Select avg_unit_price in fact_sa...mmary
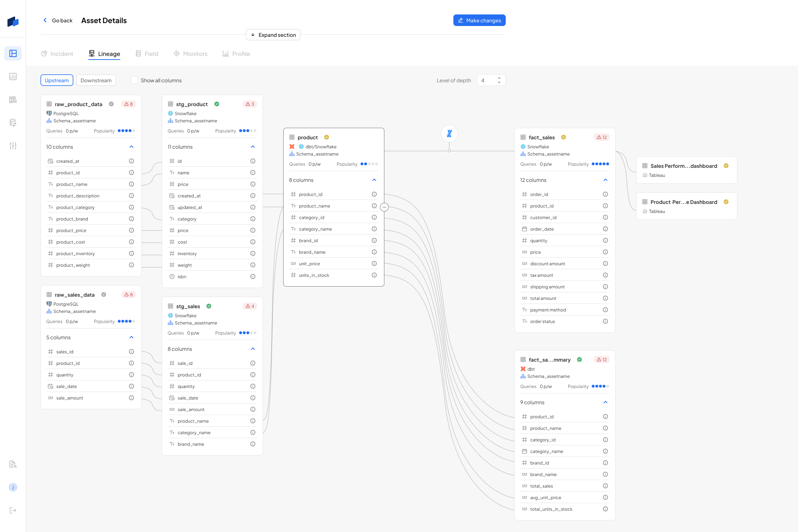Viewport: 798px width, 532px height. tap(565, 497)
